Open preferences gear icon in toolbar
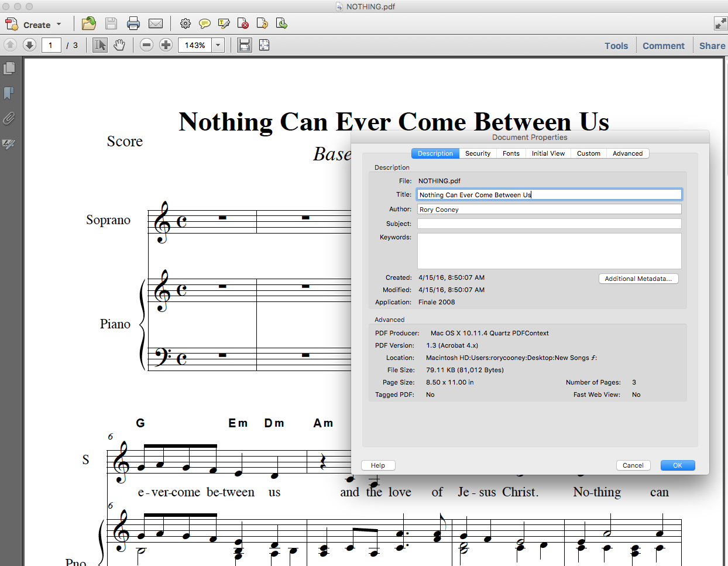Image resolution: width=728 pixels, height=566 pixels. point(186,23)
